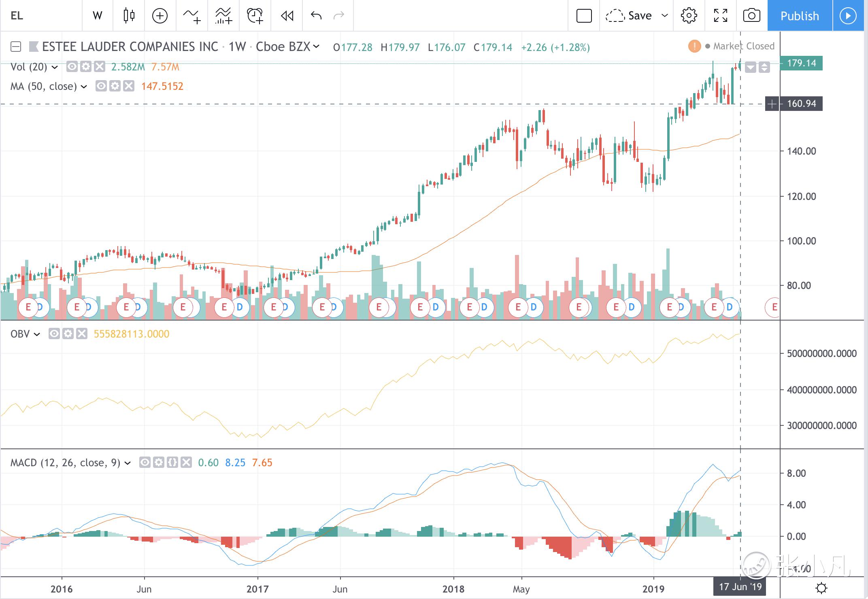This screenshot has height=599, width=868.
Task: Click the 179.14 current price label
Action: click(x=801, y=63)
